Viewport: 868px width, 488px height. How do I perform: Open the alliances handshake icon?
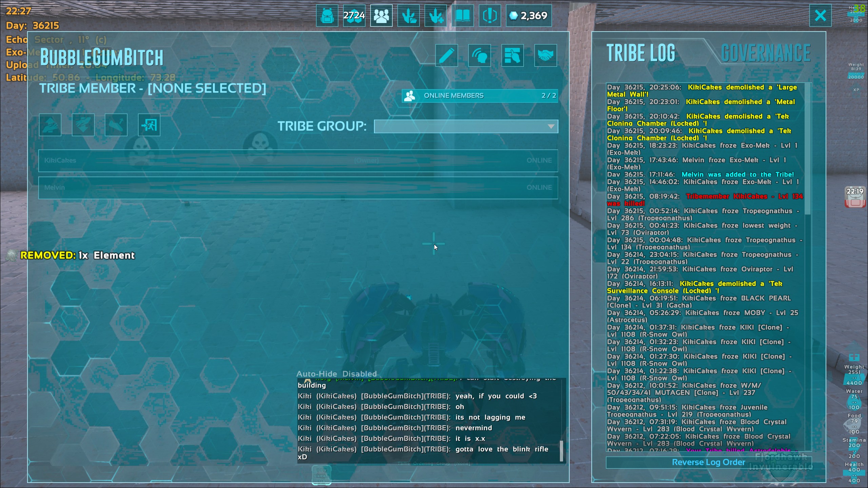546,55
